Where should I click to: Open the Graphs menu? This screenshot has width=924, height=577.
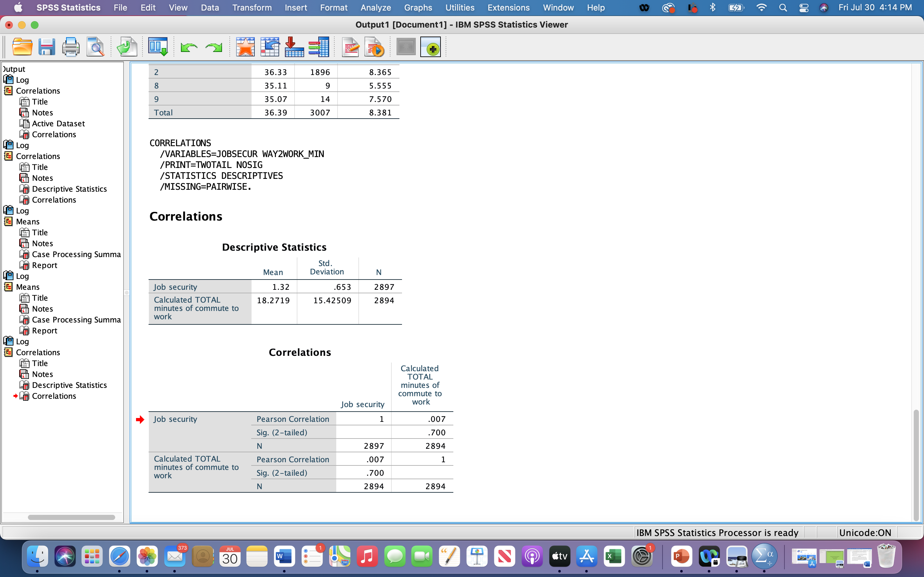(x=418, y=8)
